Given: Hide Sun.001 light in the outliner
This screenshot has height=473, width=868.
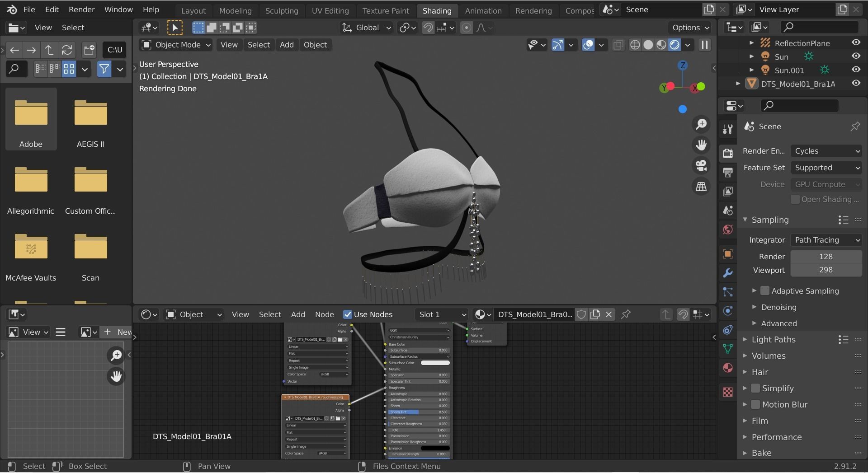Looking at the screenshot, I should 856,70.
